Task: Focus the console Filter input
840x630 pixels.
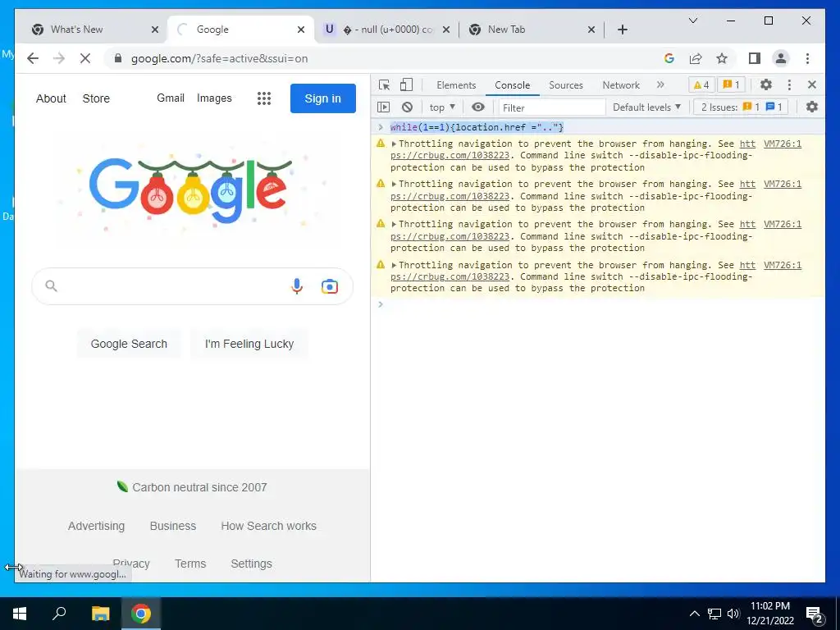Action: (x=552, y=107)
